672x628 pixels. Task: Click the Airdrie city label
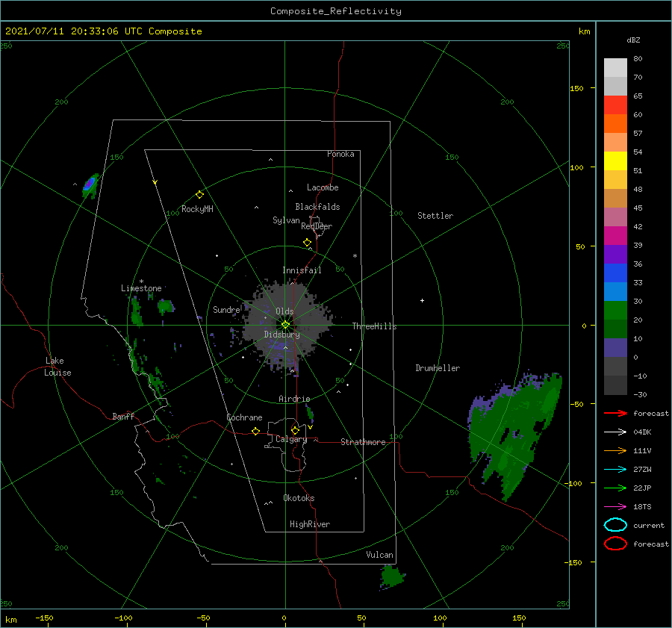pos(294,399)
